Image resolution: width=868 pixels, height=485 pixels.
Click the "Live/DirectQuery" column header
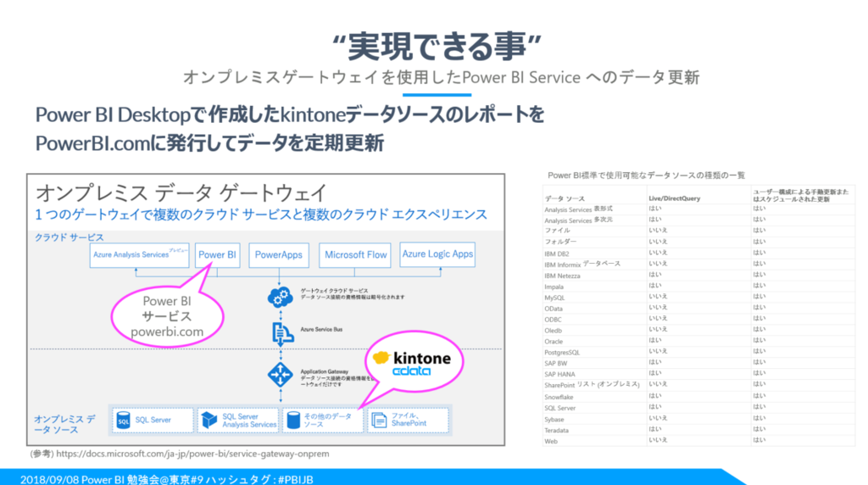point(674,198)
